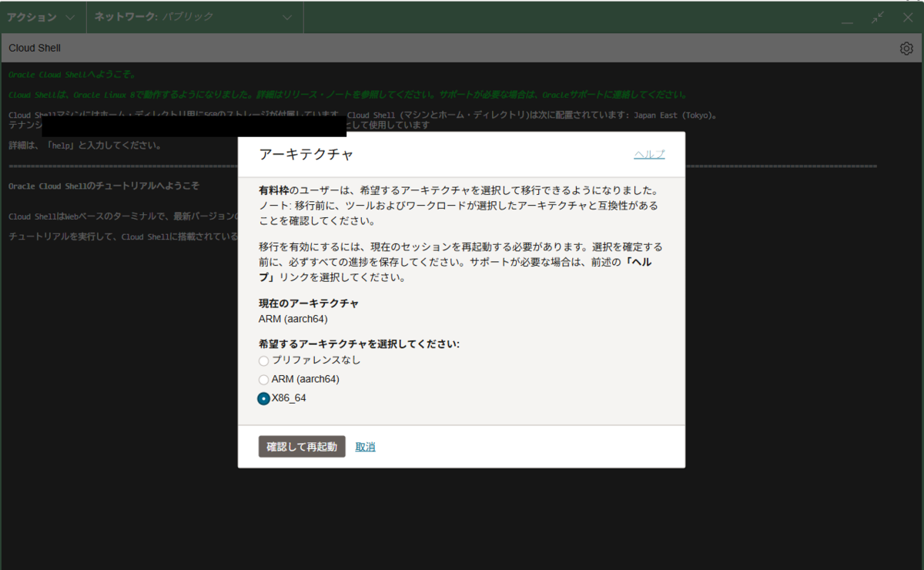
Task: Click the current ARM (aarch64) value text
Action: [x=293, y=319]
